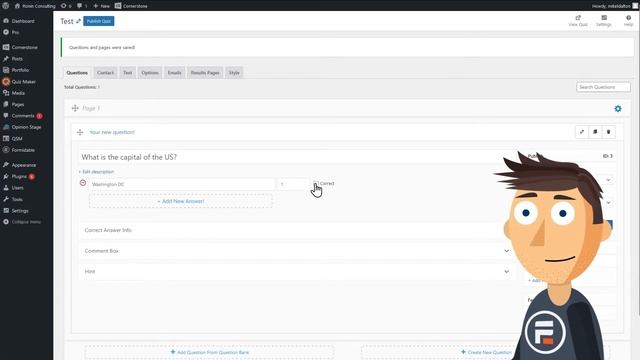640x360 pixels.
Task: Click the move handle of the question
Action: [x=80, y=132]
